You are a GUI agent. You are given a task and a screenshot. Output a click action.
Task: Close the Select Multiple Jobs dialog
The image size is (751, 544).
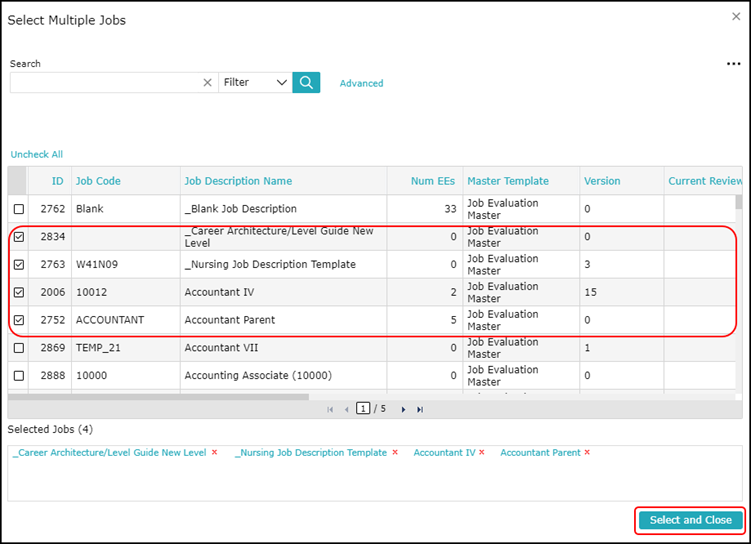[x=736, y=17]
